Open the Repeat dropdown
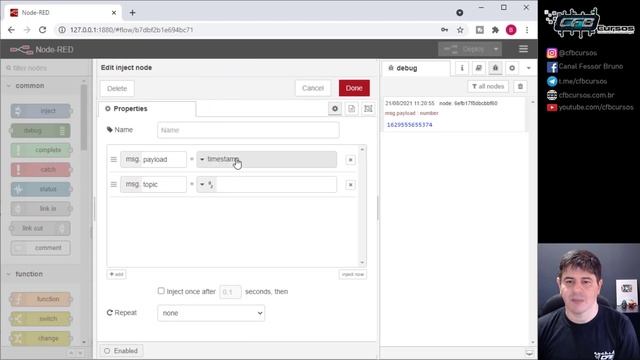 [x=211, y=313]
